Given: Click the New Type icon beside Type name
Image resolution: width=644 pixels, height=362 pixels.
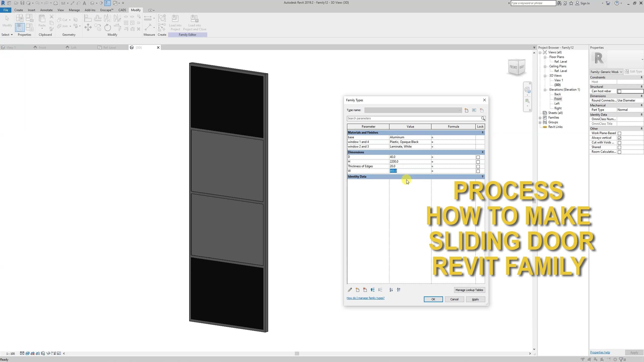Looking at the screenshot, I should [x=466, y=110].
